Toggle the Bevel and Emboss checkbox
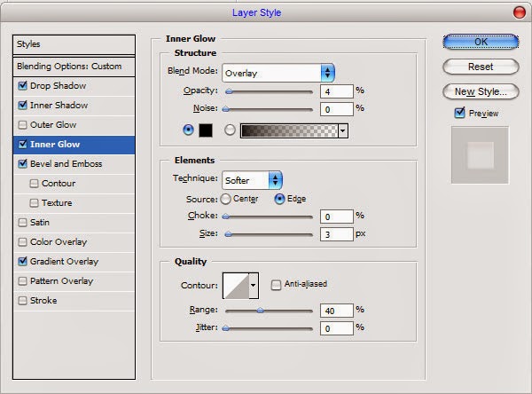The width and height of the screenshot is (532, 394). click(23, 163)
